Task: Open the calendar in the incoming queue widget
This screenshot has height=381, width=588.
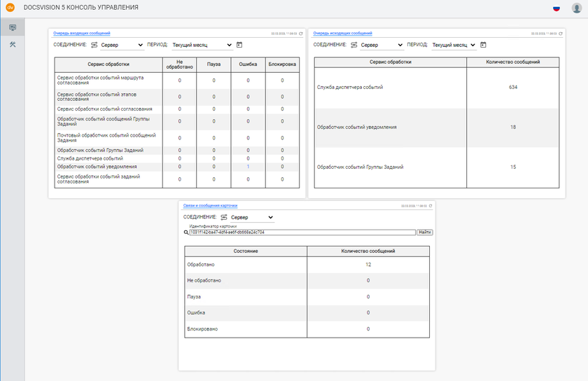Action: tap(239, 45)
